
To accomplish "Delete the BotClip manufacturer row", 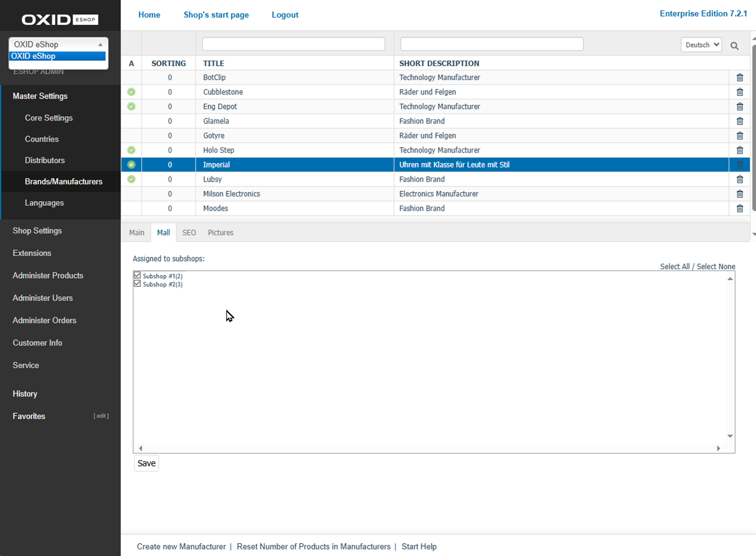I will tap(740, 78).
